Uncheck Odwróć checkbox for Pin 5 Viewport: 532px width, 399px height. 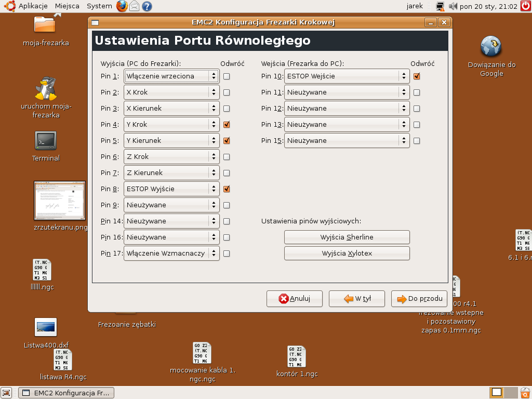click(x=227, y=140)
